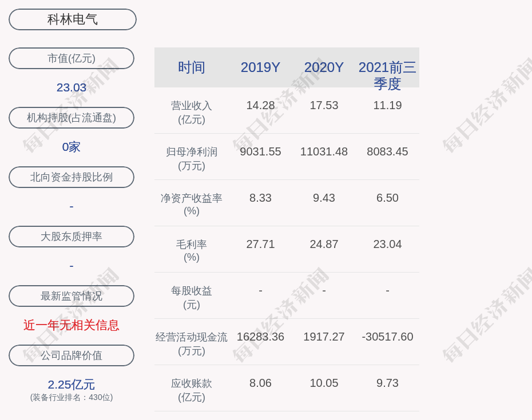Select the 营业收入 row label

pyautogui.click(x=192, y=112)
